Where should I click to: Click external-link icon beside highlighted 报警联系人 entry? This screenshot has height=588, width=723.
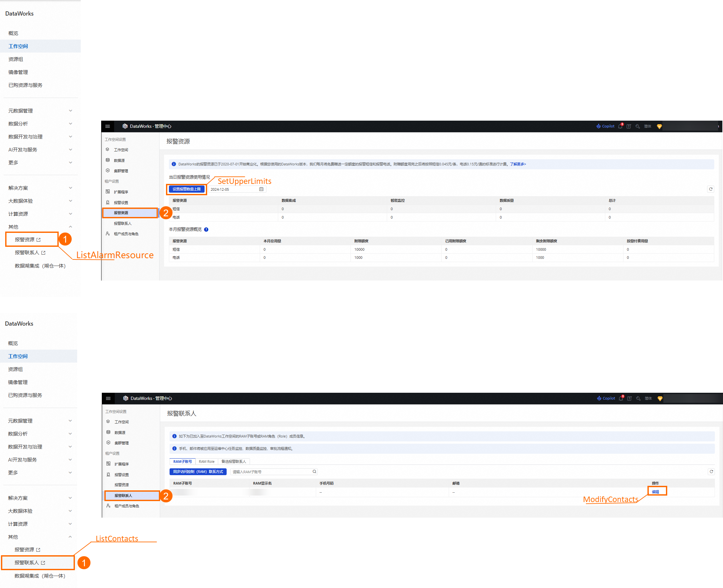(x=43, y=563)
